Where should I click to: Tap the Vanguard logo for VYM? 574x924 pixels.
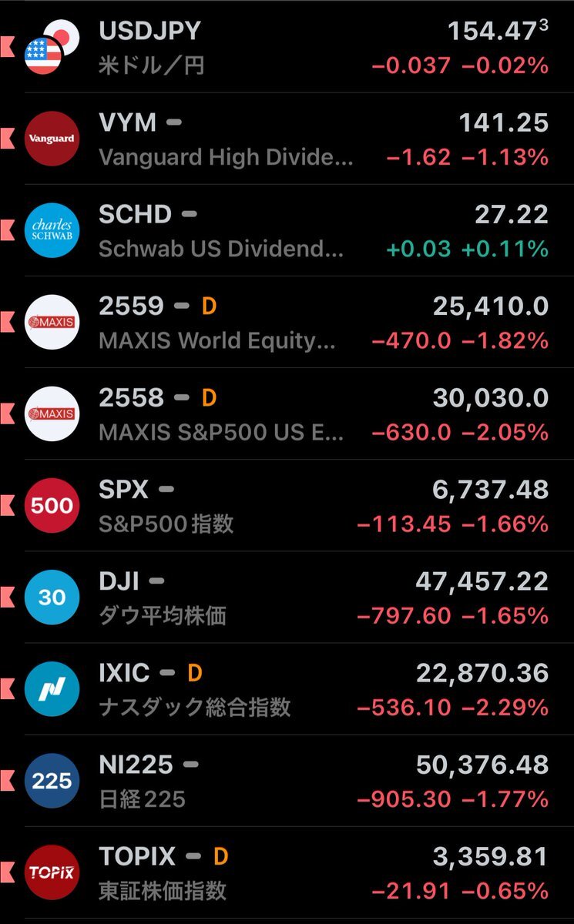pyautogui.click(x=52, y=139)
